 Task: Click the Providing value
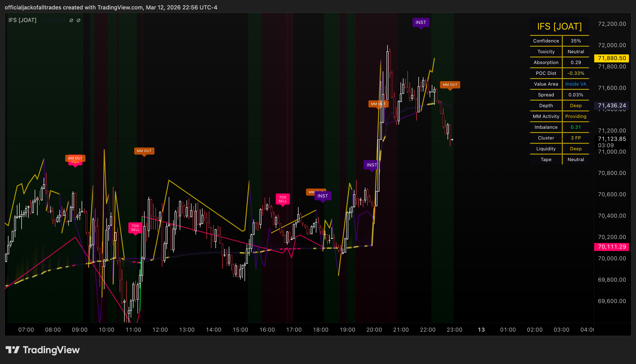point(576,116)
